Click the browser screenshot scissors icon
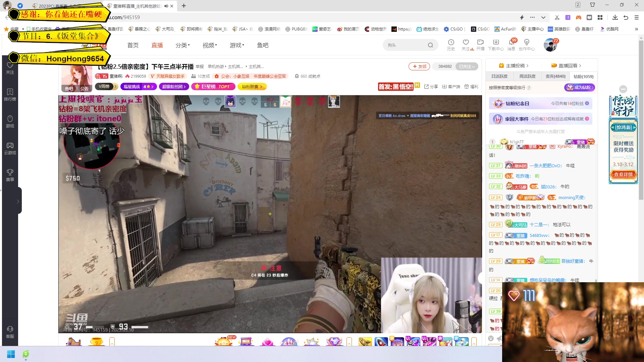 (x=557, y=17)
